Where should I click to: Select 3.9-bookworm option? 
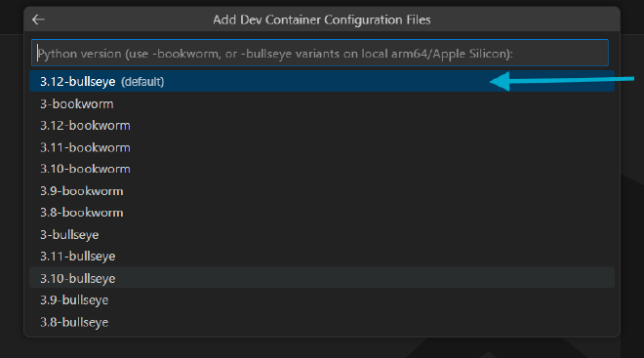point(322,191)
